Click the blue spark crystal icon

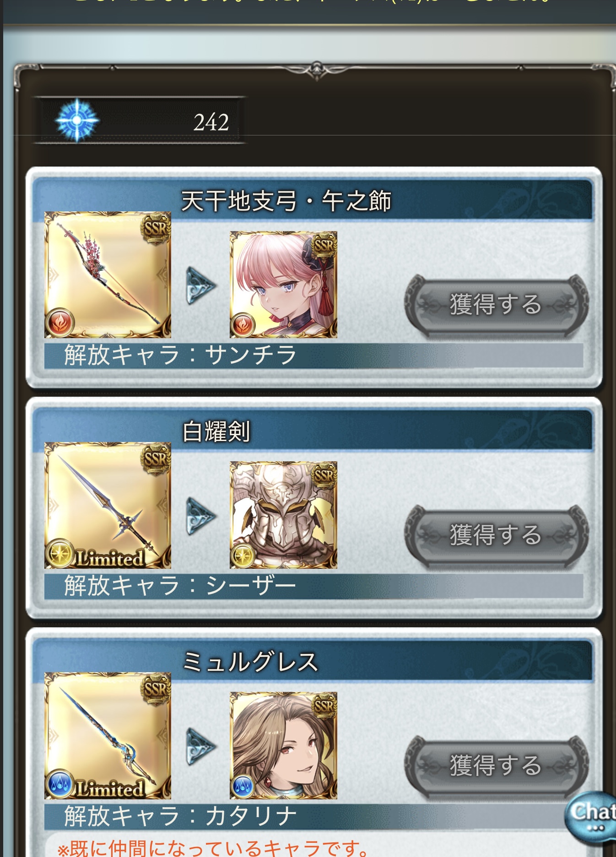tap(77, 120)
